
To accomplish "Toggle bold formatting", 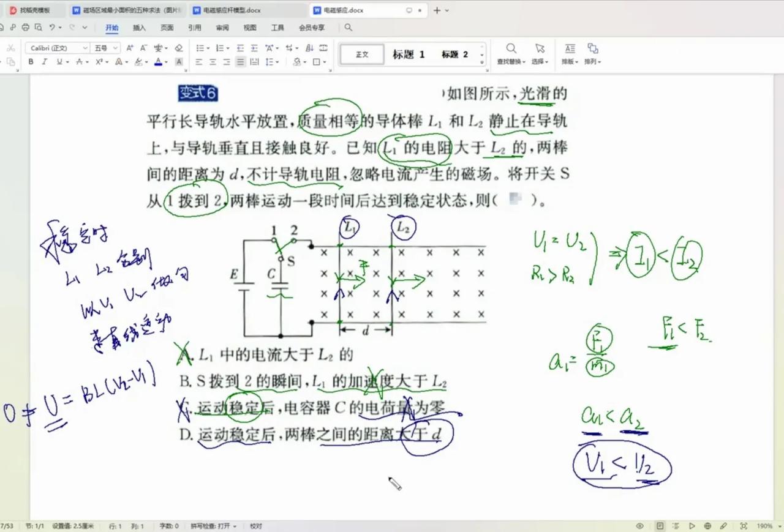I will [x=31, y=62].
